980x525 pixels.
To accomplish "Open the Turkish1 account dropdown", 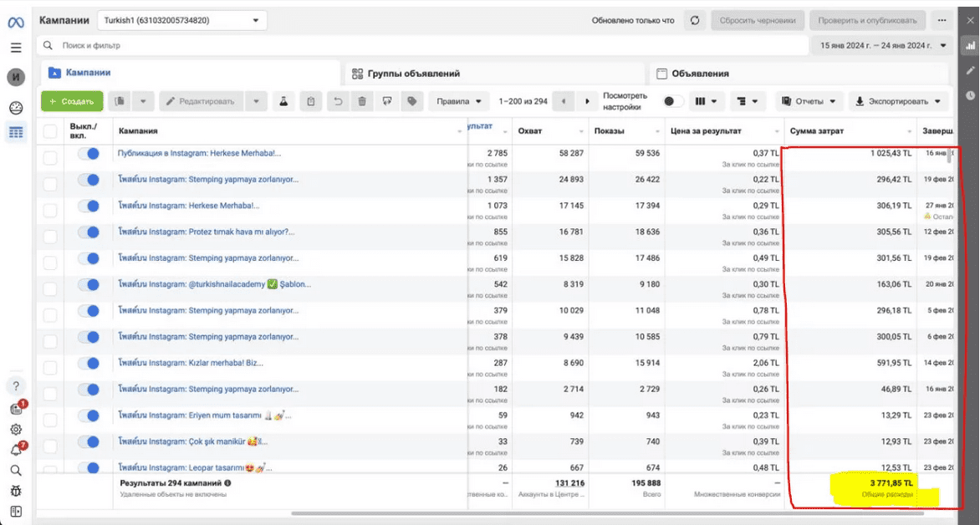I will click(182, 20).
